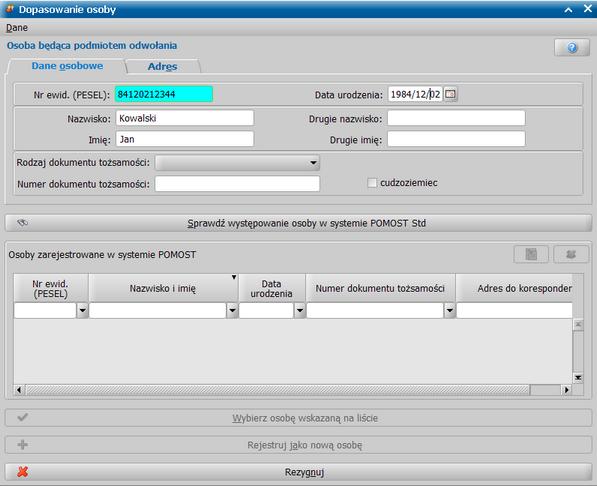Expand Rodzaj dokumentu tożsamości dropdown
Image resolution: width=597 pixels, height=486 pixels.
313,163
